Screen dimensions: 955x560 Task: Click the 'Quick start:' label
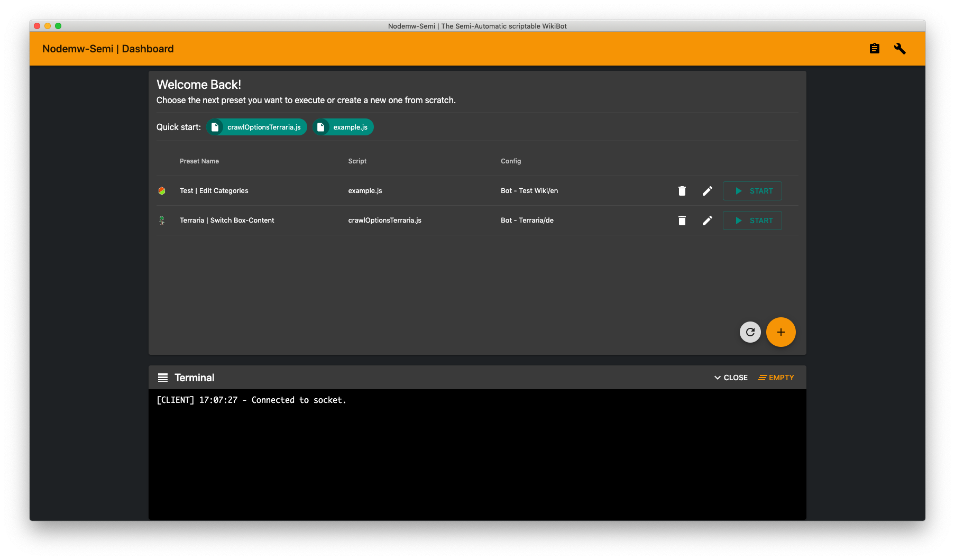click(x=179, y=127)
